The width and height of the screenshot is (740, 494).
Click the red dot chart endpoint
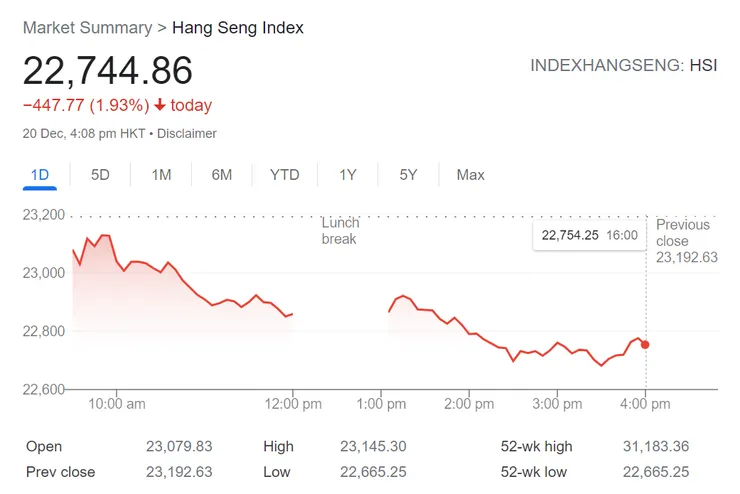(645, 345)
